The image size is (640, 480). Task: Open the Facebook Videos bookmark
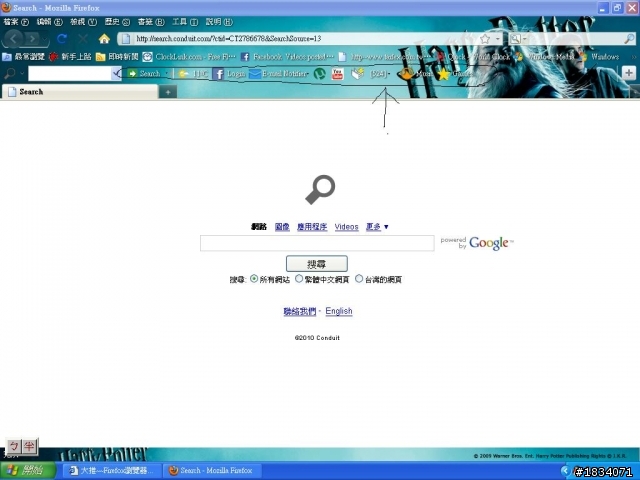point(287,57)
